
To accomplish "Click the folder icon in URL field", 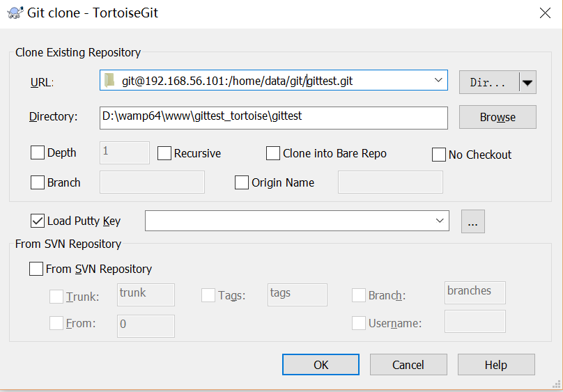I will [x=109, y=81].
